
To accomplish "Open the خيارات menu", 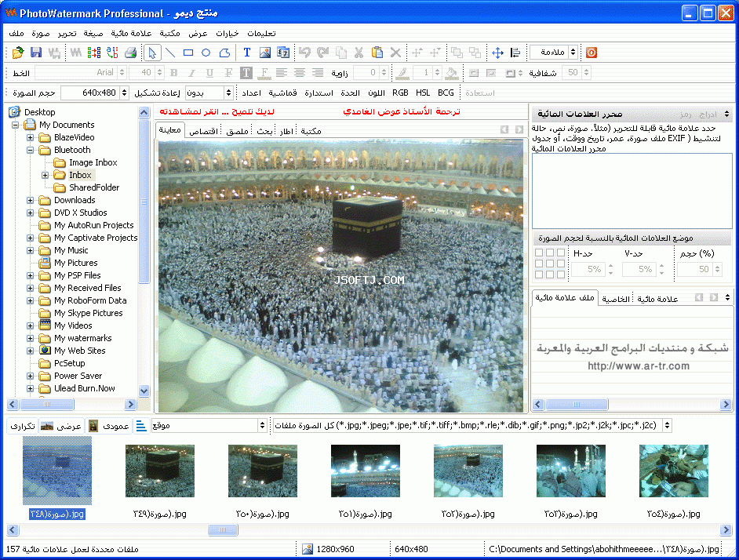I will 228,34.
